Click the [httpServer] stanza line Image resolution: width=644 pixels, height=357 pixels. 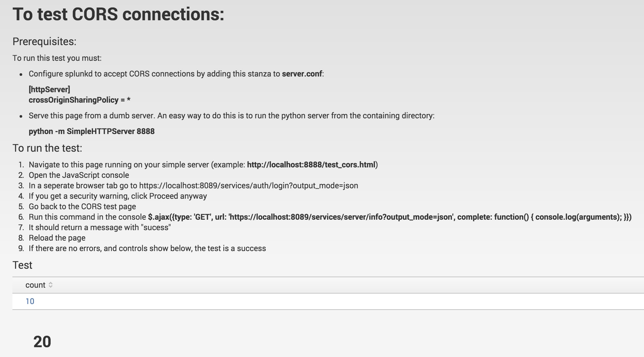(x=49, y=90)
